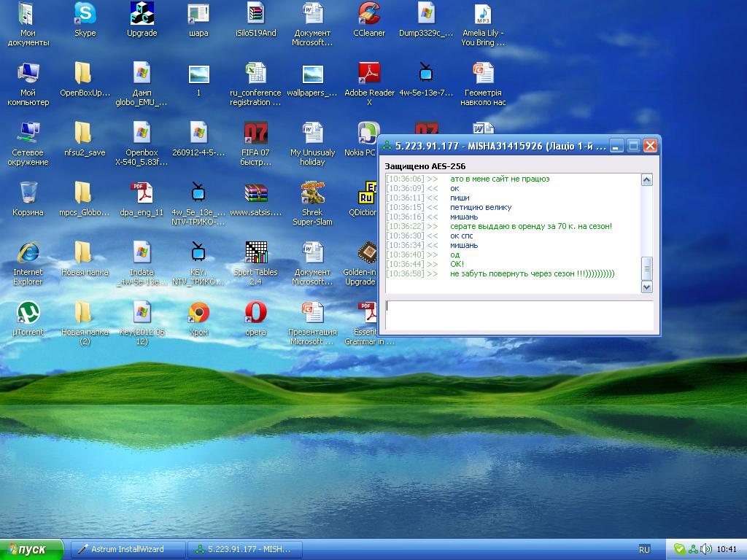Image resolution: width=747 pixels, height=560 pixels.
Task: Maximize the chat window
Action: (633, 146)
